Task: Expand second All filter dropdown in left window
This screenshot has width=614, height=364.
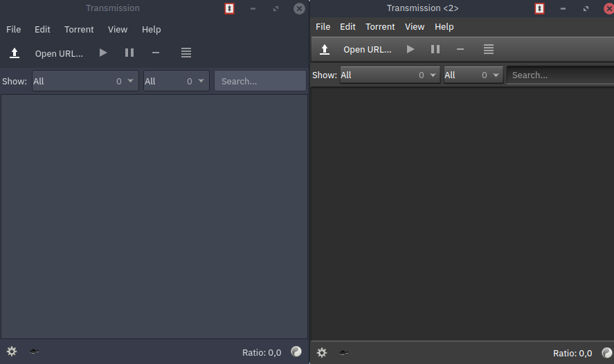Action: click(x=176, y=81)
